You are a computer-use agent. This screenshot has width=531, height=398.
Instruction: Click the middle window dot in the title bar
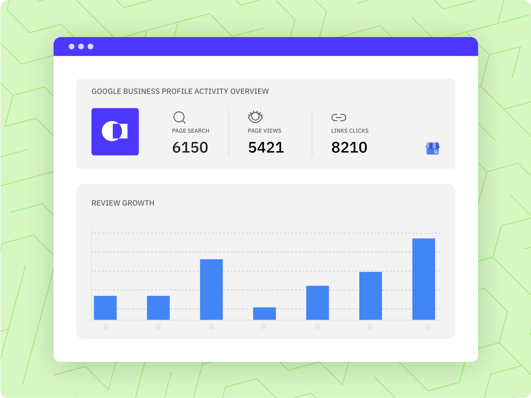(x=81, y=46)
